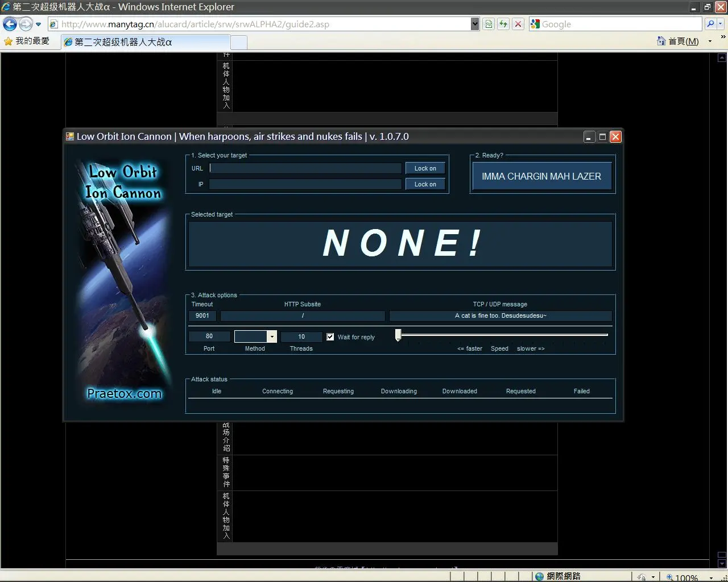Click the Timeout field showing 9001
Screen dimensions: 728x582
pos(202,315)
